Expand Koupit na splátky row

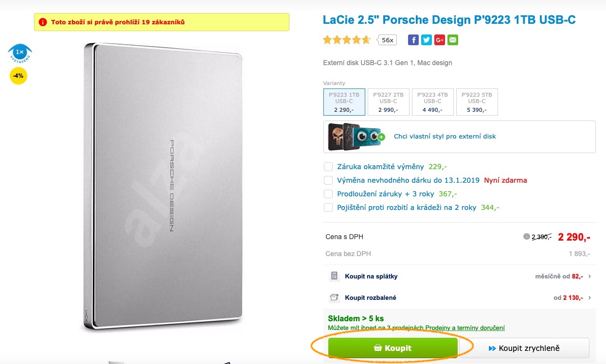pyautogui.click(x=459, y=276)
